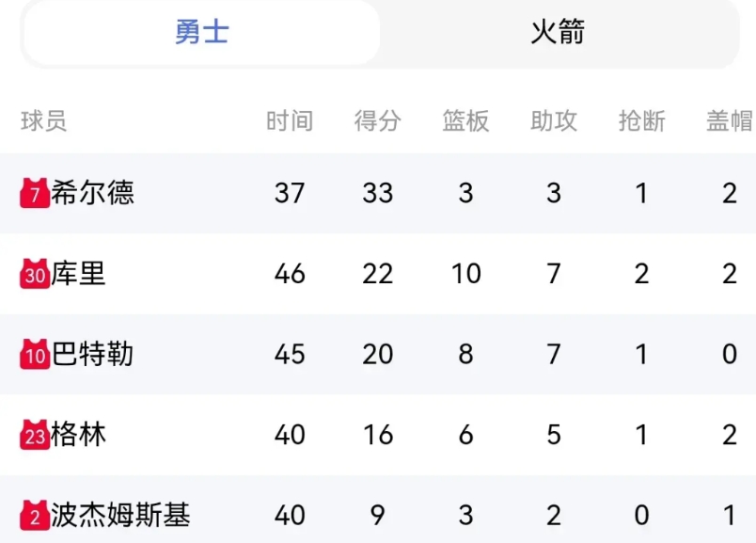Select the 抢断 column header
This screenshot has height=543, width=756.
coord(641,120)
